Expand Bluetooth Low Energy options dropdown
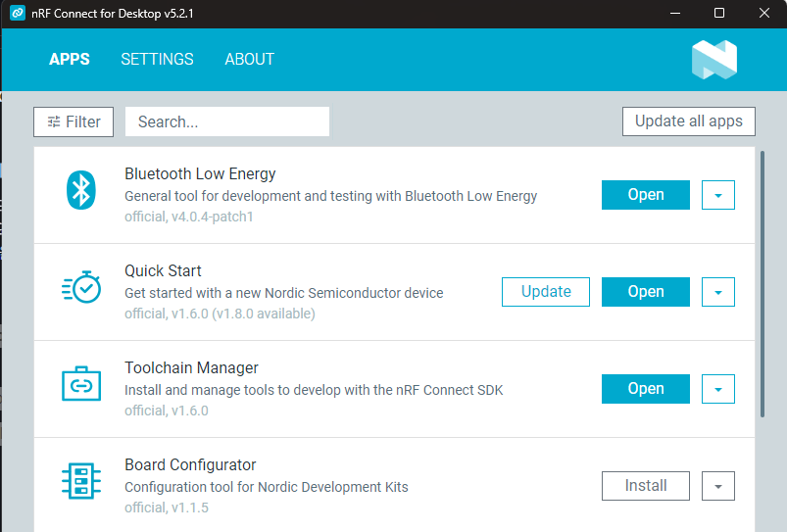Screen dimensions: 787x532 tap(718, 195)
